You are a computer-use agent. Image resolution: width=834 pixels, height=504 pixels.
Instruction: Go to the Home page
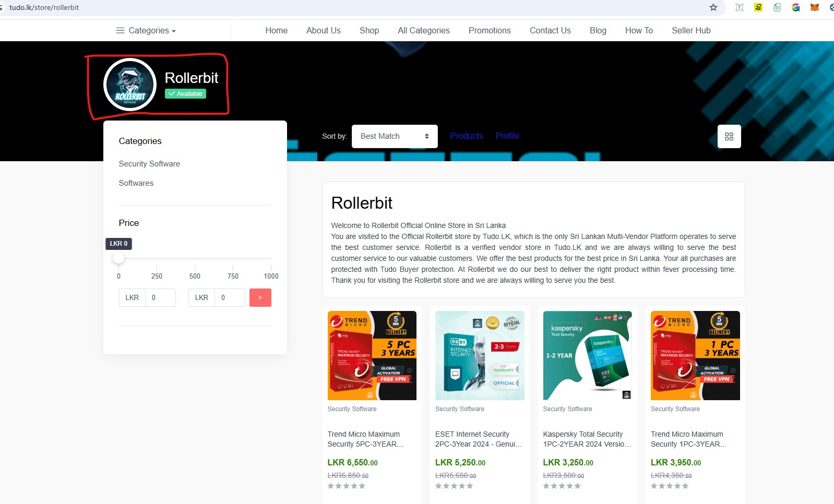pos(277,30)
